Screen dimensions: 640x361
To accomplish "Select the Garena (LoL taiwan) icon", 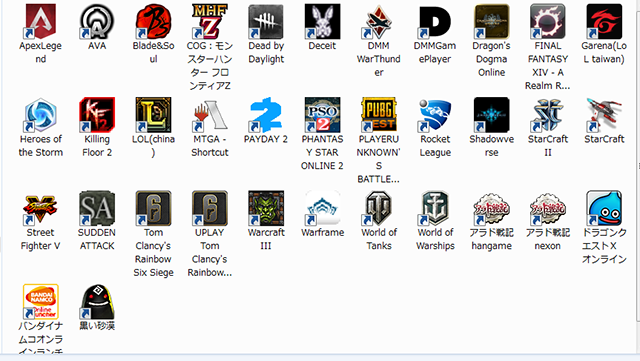I will [604, 21].
